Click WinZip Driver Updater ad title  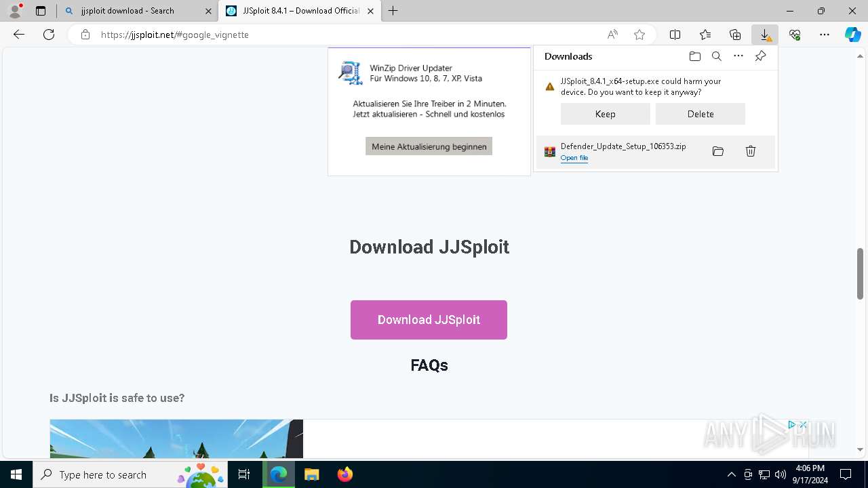coord(411,68)
